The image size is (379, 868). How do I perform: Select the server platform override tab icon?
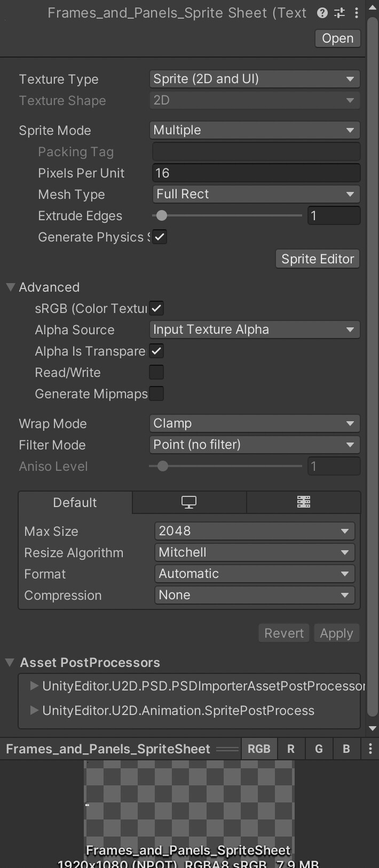coord(303,502)
